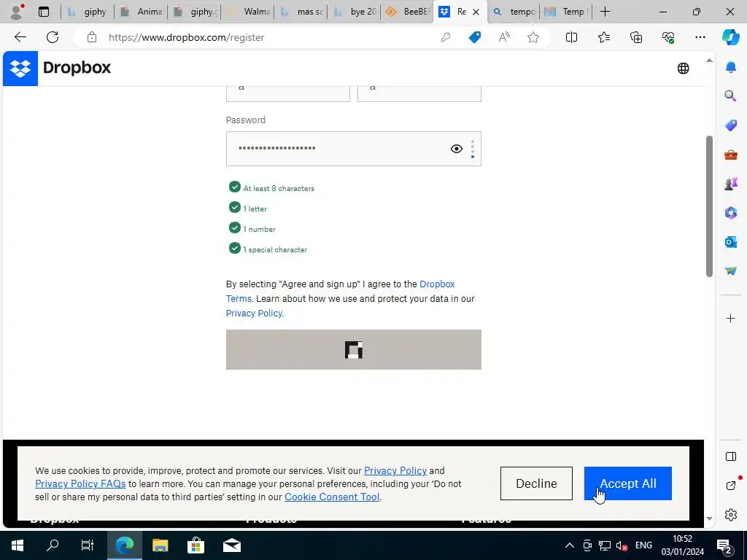Screen dimensions: 747x560
Task: Open sidebar Outlook icon
Action: [731, 242]
